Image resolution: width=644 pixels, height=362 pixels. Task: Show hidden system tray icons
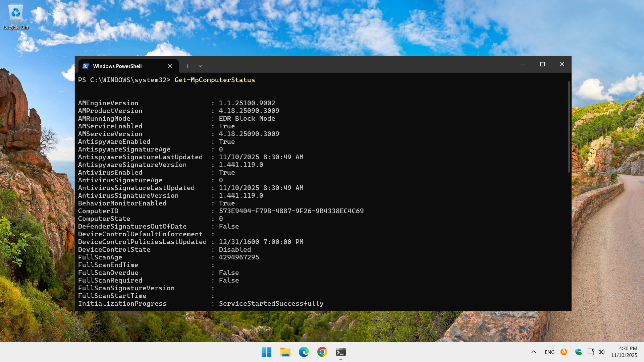533,352
